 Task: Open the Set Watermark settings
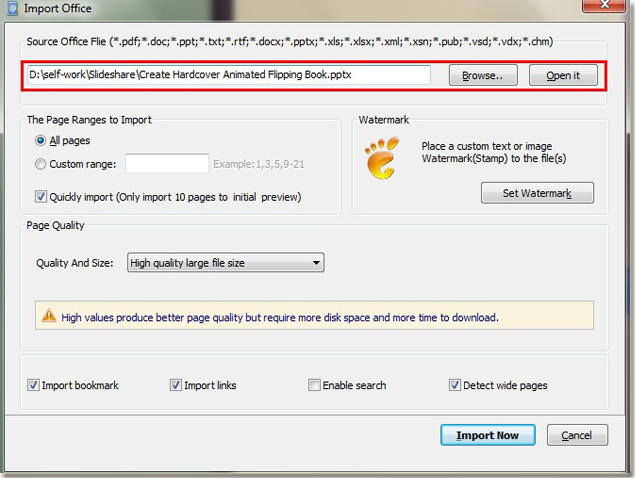(x=537, y=193)
